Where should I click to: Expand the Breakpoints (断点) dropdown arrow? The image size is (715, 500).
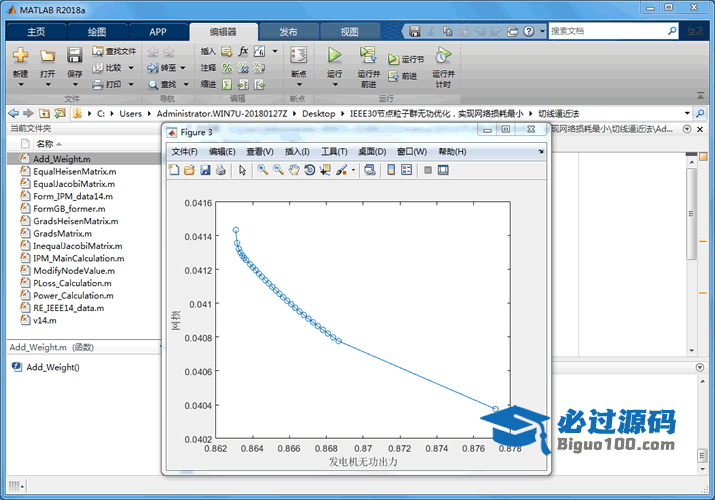point(299,85)
